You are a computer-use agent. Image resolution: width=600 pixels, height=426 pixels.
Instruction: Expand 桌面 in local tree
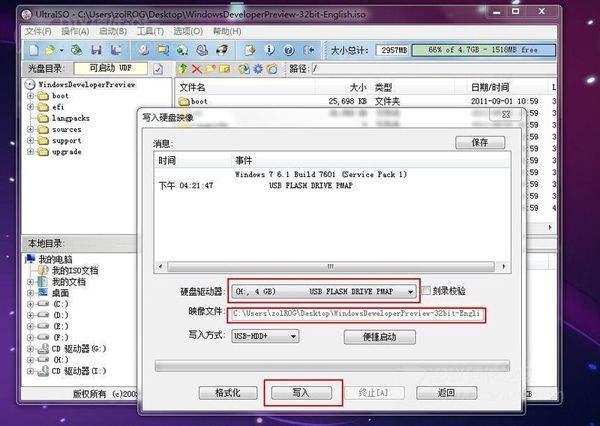pyautogui.click(x=30, y=293)
